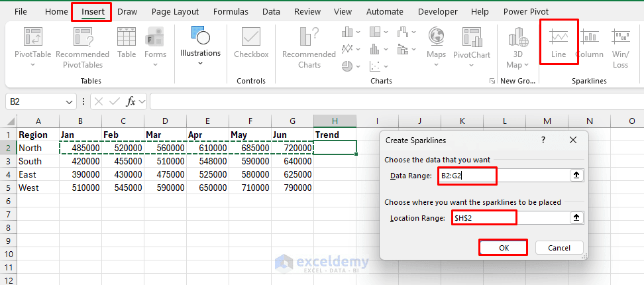Open the Power Pivot tab

pyautogui.click(x=526, y=11)
